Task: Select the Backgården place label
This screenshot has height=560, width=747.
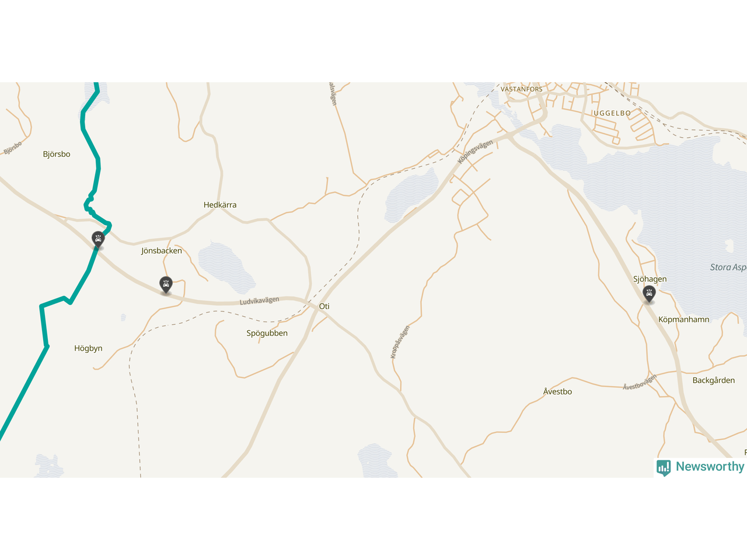Action: [713, 380]
